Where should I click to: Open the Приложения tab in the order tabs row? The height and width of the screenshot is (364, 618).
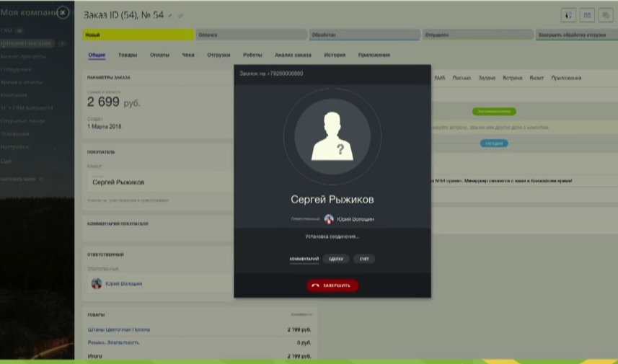[x=374, y=55]
